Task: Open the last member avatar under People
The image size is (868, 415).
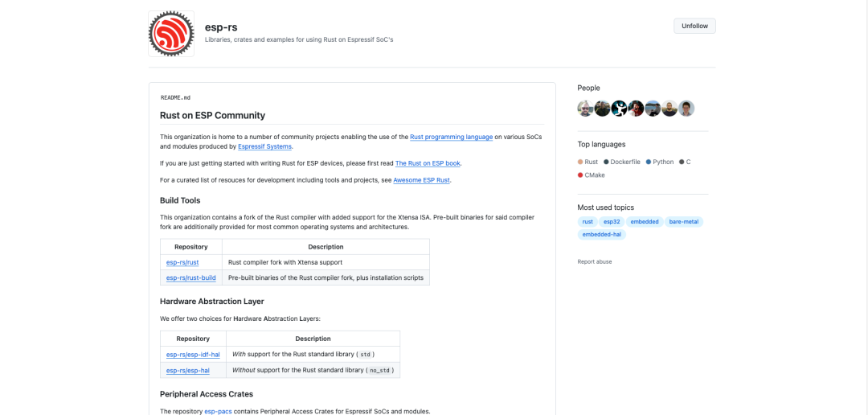Action: (686, 109)
